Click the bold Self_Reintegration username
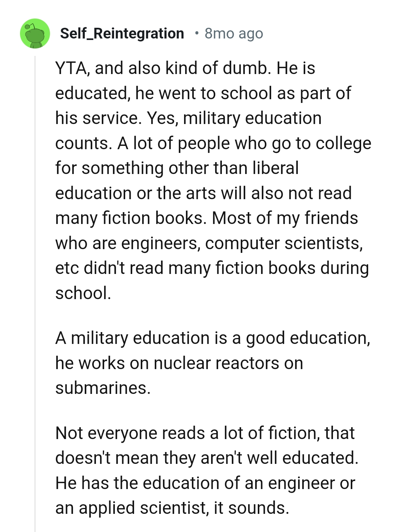Screen dimensions: 400x532 [122, 33]
